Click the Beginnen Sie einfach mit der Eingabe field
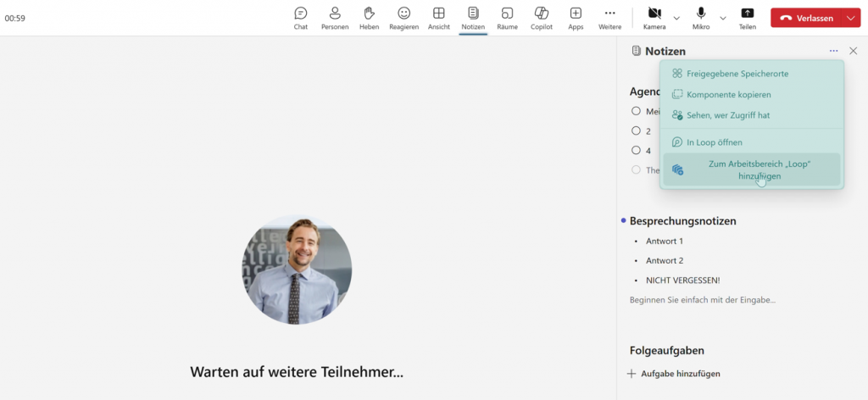The width and height of the screenshot is (868, 400). tap(703, 300)
